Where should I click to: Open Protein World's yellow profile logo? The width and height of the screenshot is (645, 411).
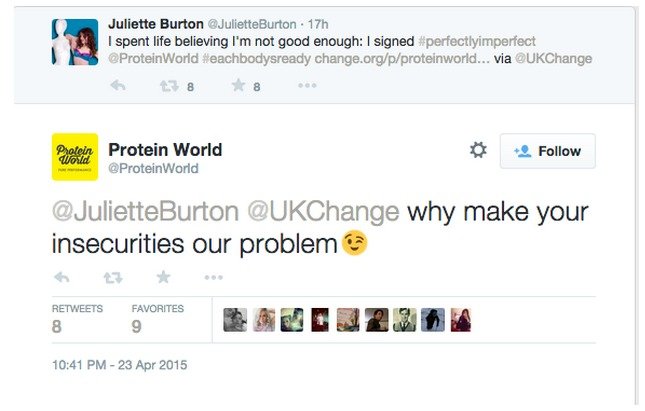tap(75, 157)
